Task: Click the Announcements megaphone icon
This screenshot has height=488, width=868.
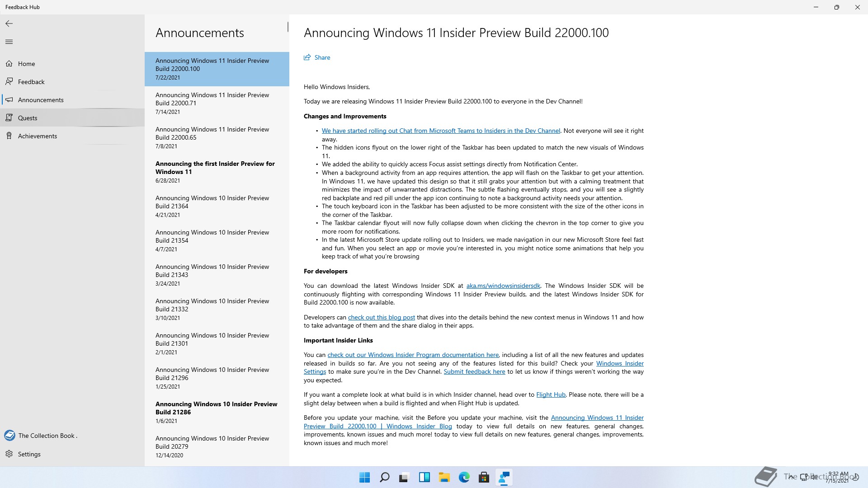Action: click(9, 100)
